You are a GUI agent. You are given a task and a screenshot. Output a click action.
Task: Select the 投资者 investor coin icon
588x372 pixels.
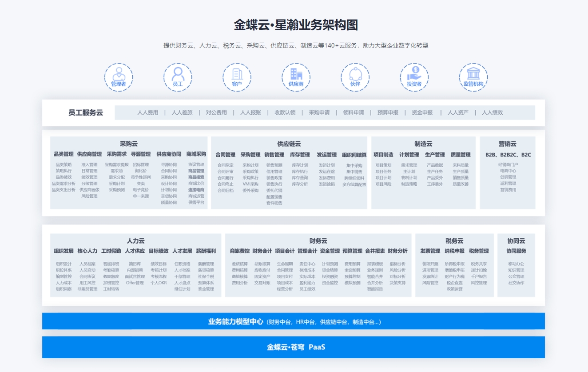(414, 77)
